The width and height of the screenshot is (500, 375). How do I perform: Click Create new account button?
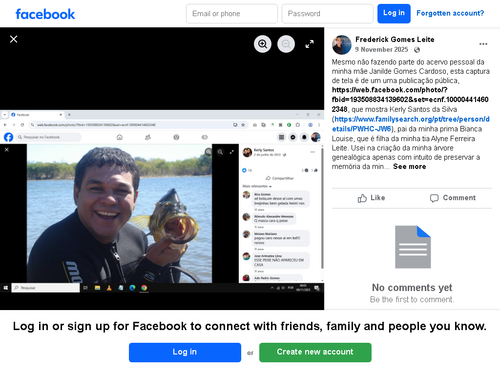(x=315, y=352)
